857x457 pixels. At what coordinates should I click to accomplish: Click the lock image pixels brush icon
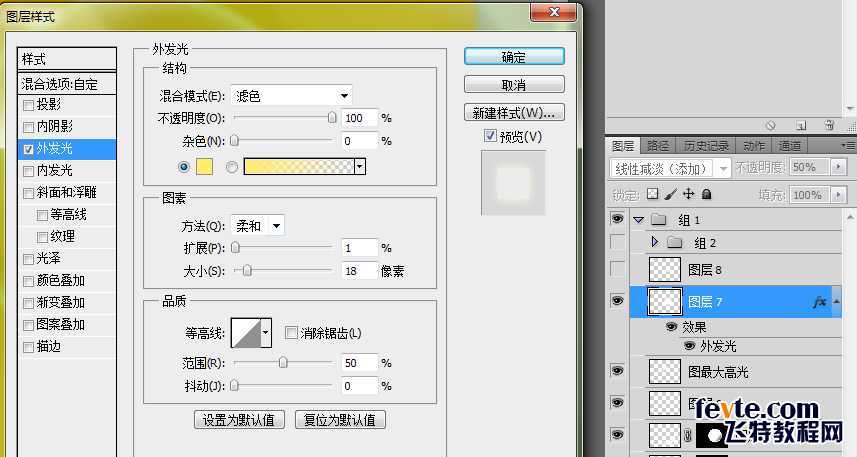[x=671, y=194]
